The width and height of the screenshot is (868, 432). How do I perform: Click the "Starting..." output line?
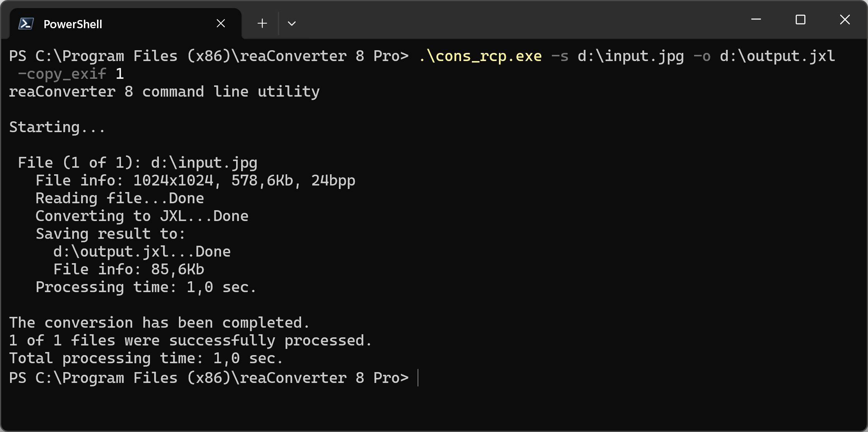pos(57,127)
